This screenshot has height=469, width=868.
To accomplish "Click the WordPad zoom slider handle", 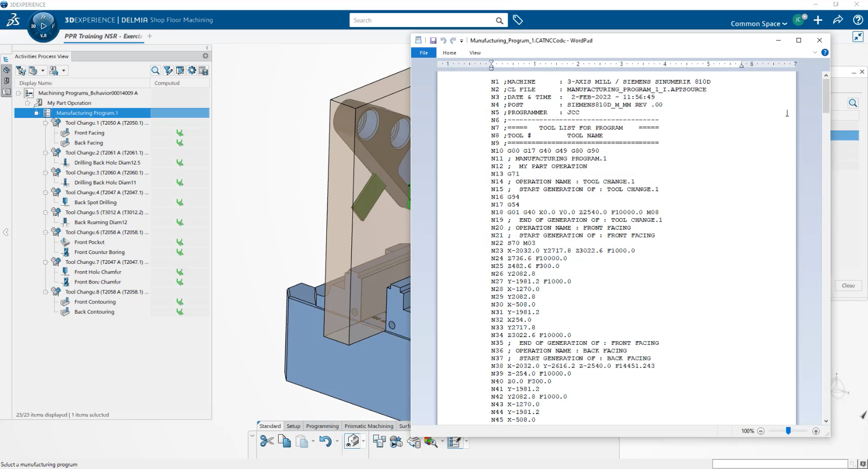I will pyautogui.click(x=788, y=431).
